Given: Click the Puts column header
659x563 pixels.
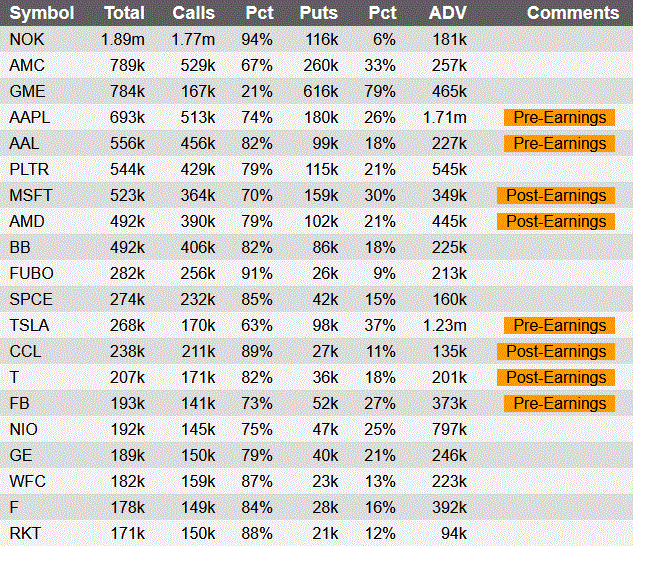Looking at the screenshot, I should 318,13.
